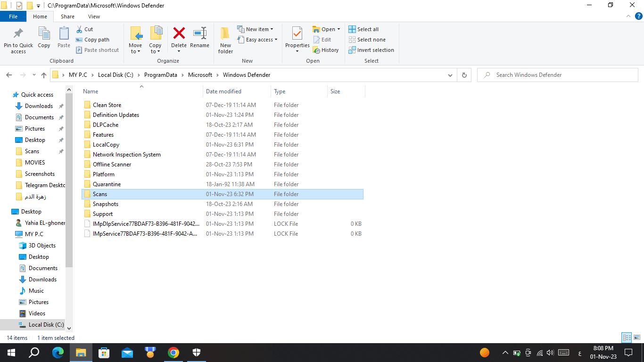
Task: Click the Search Windows Defender box
Action: click(x=558, y=75)
